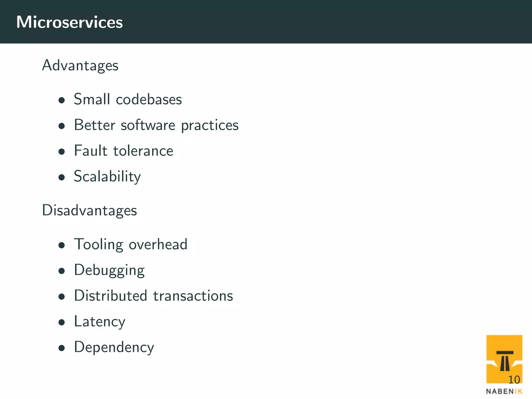
Task: Click the bullet dot beside Tooling overhead
Action: coord(62,245)
